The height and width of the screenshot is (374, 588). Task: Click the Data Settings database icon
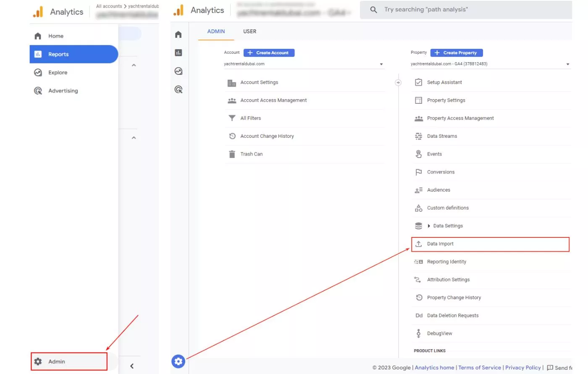[419, 226]
